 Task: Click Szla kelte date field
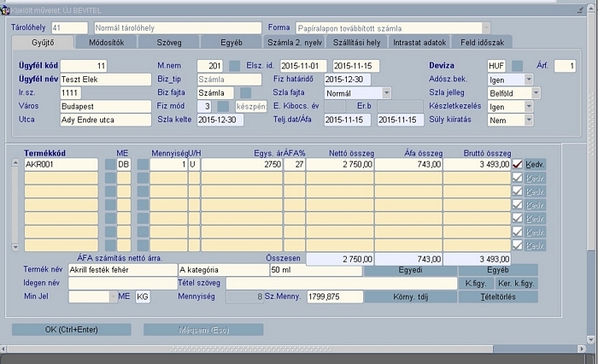pyautogui.click(x=220, y=120)
